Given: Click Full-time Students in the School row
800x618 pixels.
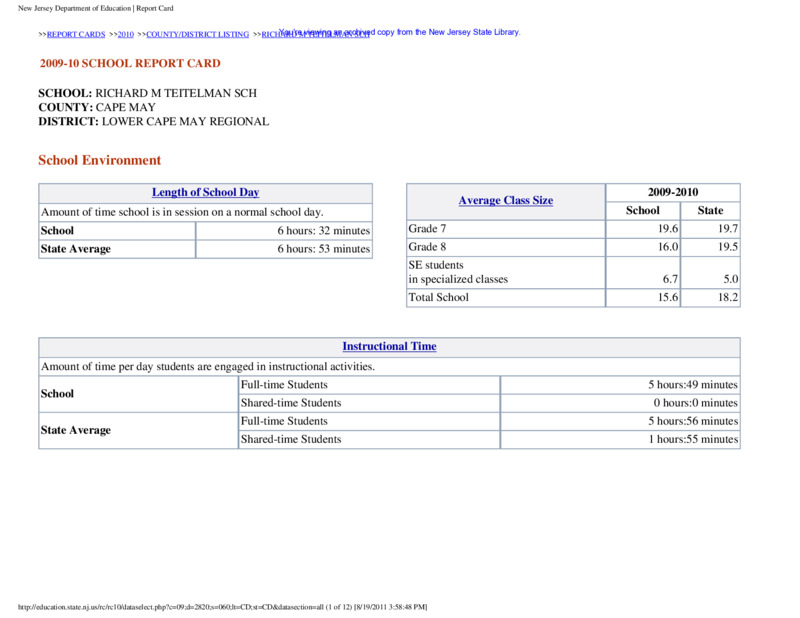Looking at the screenshot, I should pos(284,385).
